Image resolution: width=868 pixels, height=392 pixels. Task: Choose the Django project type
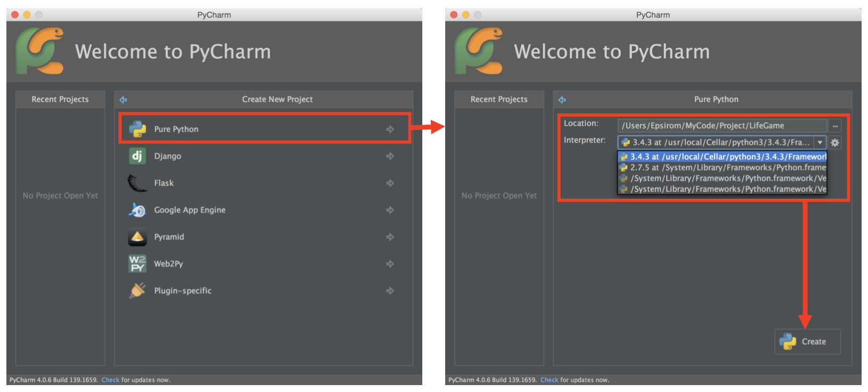[264, 156]
